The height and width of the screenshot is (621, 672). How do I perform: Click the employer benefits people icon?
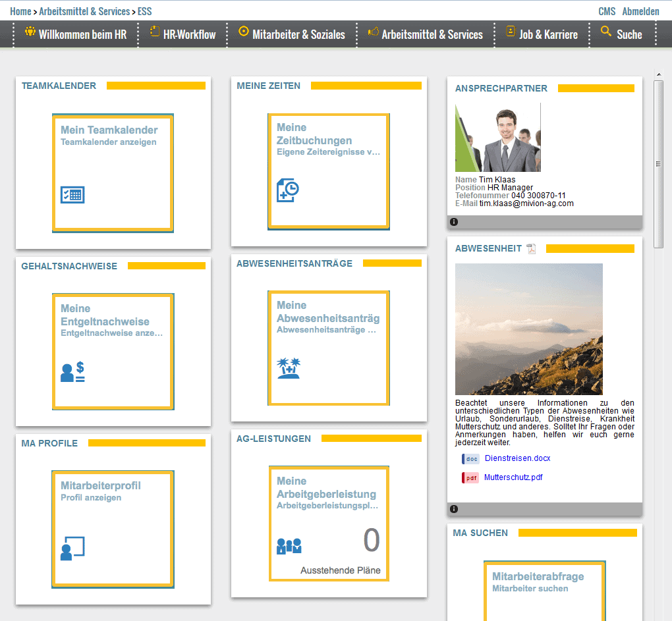[x=289, y=546]
